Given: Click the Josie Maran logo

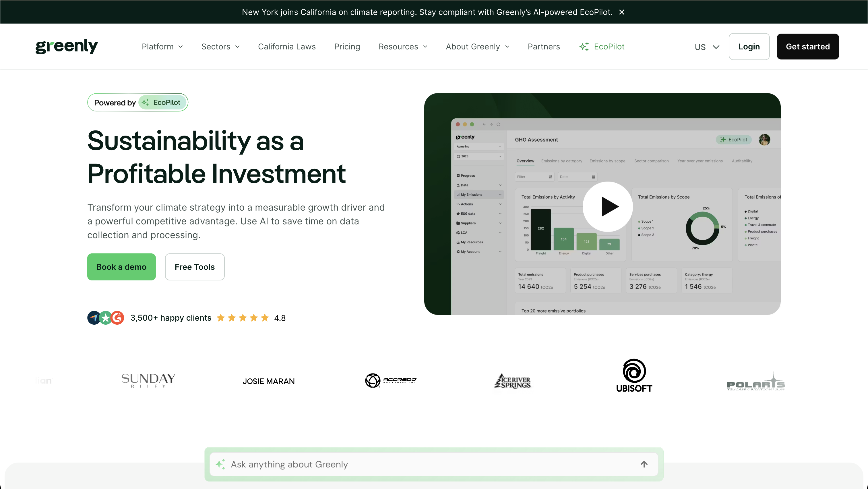Looking at the screenshot, I should pyautogui.click(x=269, y=381).
